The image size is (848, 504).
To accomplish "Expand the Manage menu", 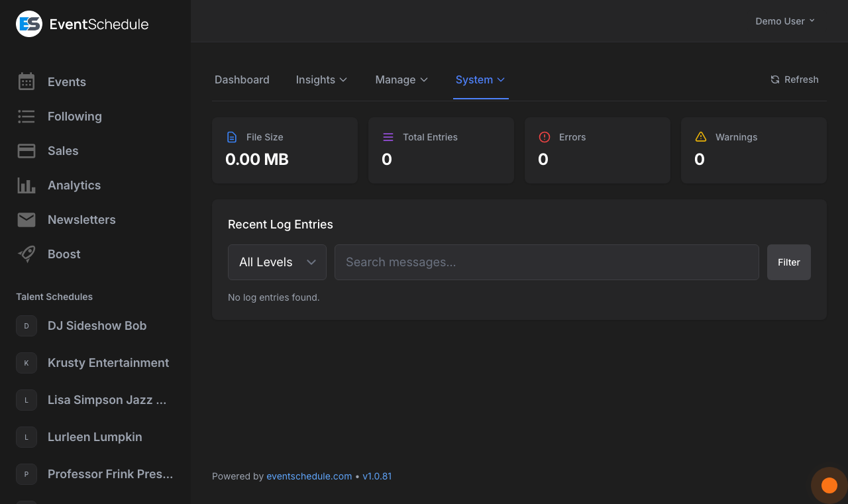I will point(401,79).
